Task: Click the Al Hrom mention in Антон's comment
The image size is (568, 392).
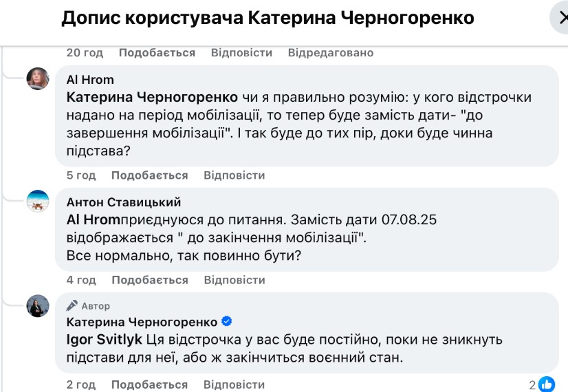Action: (x=93, y=220)
